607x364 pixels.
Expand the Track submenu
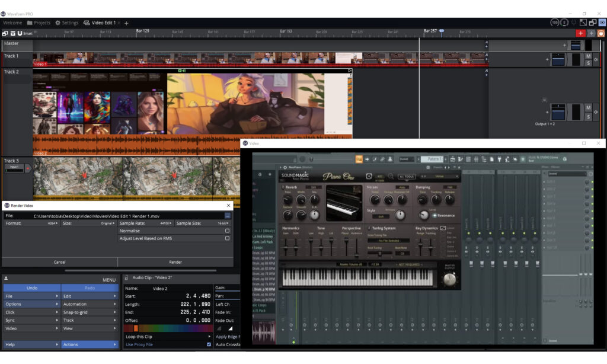pos(90,321)
